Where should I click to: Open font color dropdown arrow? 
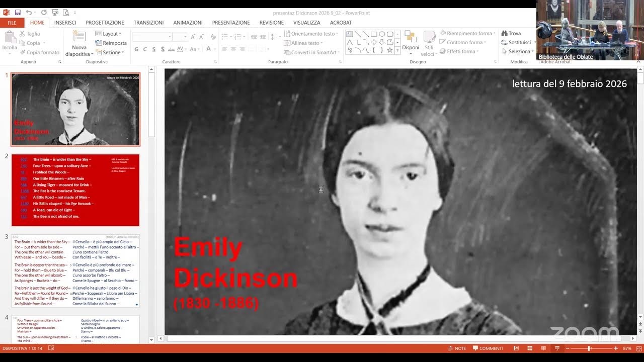pos(214,49)
